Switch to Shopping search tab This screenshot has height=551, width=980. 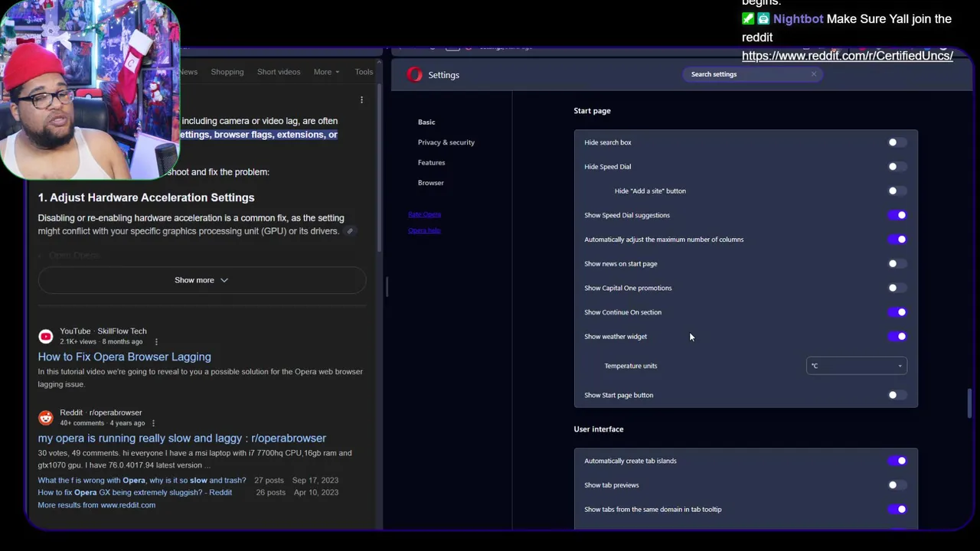click(227, 72)
